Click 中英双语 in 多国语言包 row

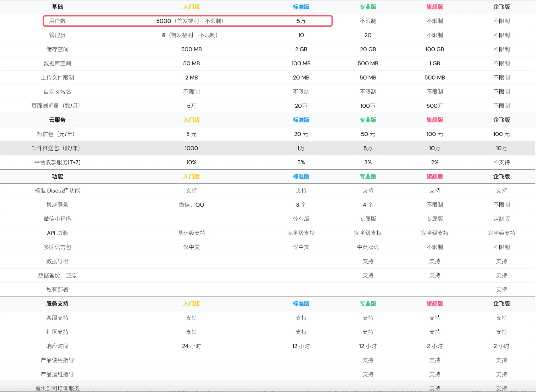pos(368,247)
